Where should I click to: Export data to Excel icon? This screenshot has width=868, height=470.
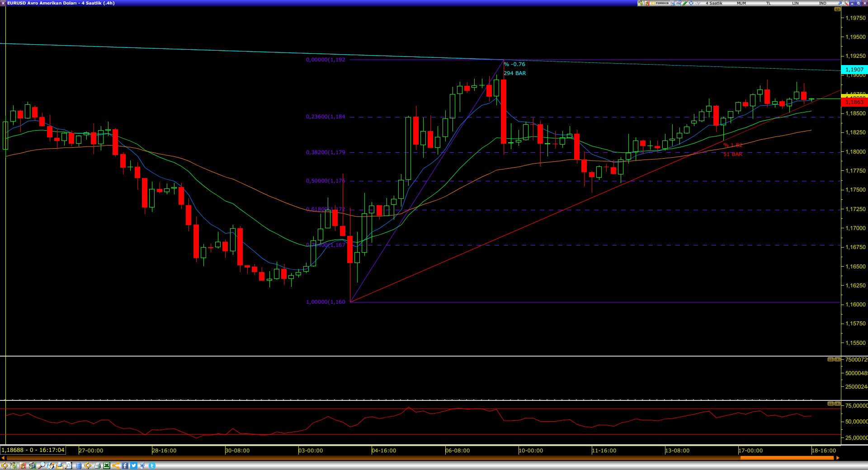pos(107,465)
